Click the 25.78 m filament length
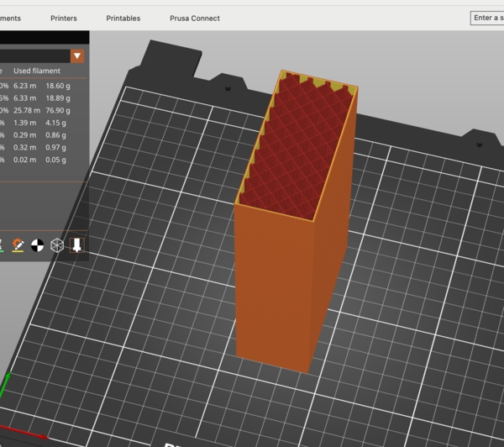 coord(27,110)
